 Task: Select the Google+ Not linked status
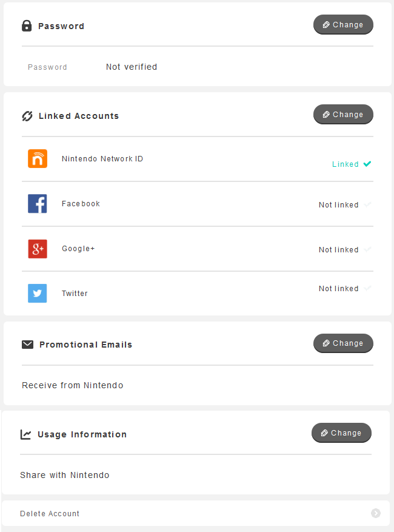tap(338, 250)
